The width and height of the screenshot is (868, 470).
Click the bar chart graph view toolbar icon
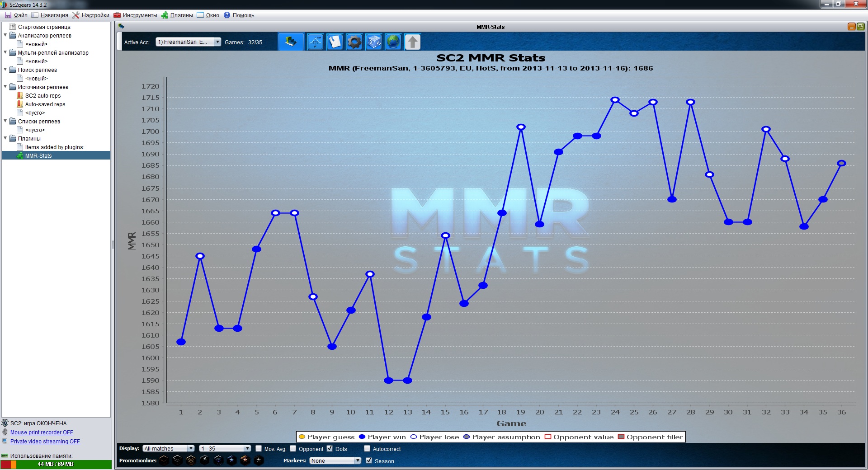pyautogui.click(x=291, y=42)
